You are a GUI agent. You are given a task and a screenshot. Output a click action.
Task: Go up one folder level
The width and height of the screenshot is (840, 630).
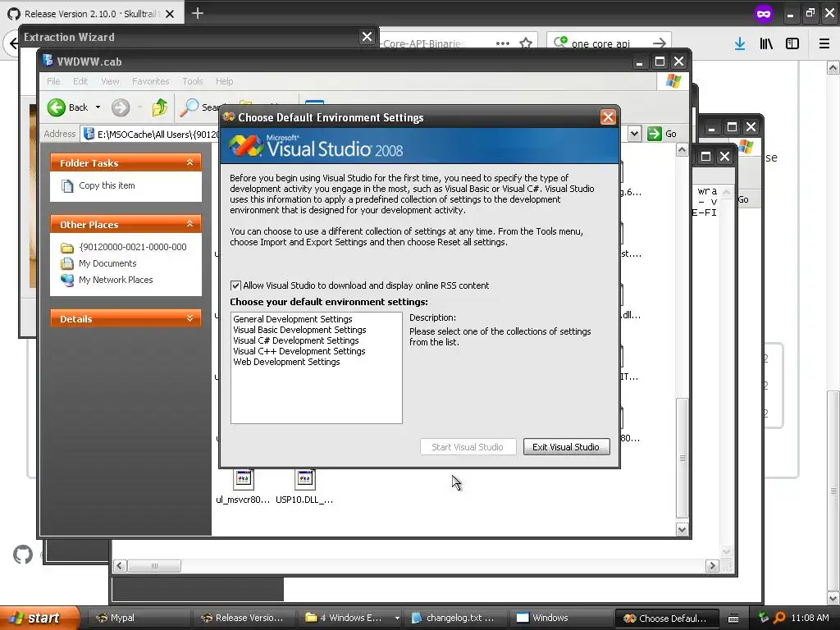click(x=160, y=107)
